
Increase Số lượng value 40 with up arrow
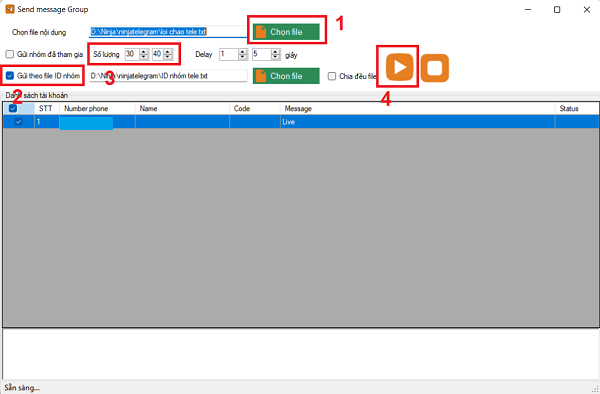click(168, 52)
